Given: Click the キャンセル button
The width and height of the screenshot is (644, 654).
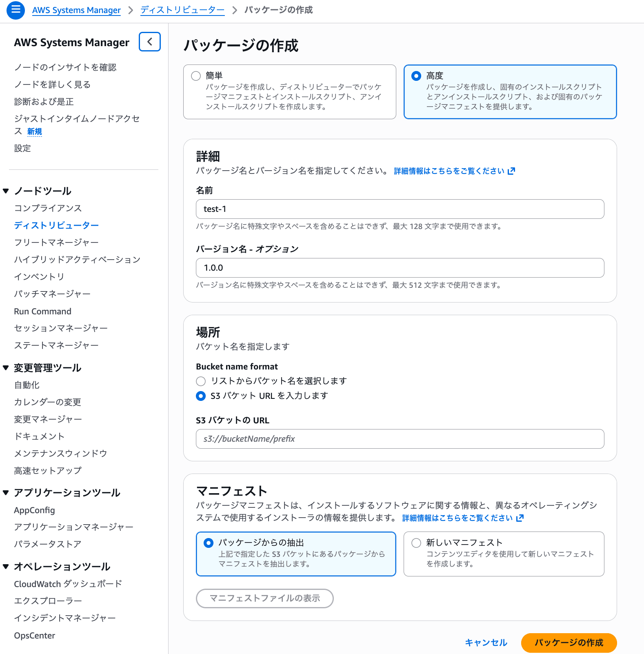Looking at the screenshot, I should [486, 643].
